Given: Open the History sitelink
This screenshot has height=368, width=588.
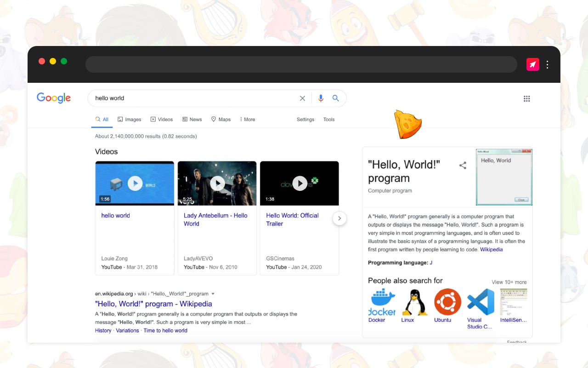Looking at the screenshot, I should 103,330.
